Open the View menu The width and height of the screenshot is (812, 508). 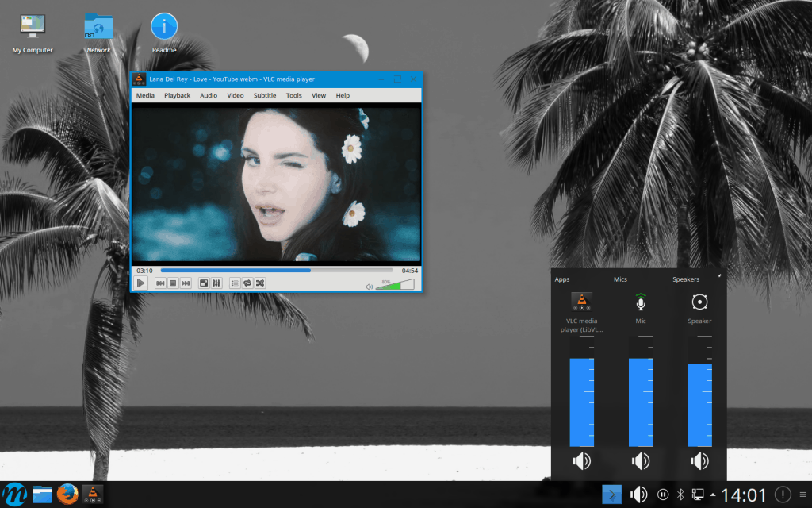point(319,95)
